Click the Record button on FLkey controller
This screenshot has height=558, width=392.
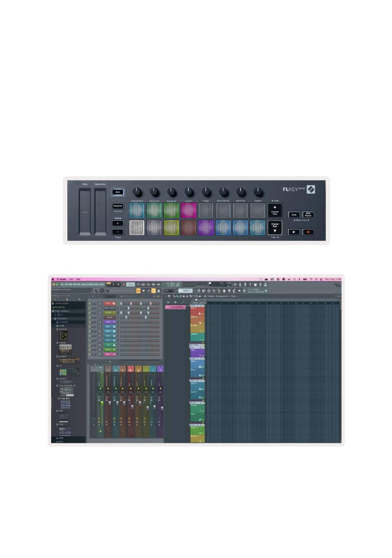(308, 232)
